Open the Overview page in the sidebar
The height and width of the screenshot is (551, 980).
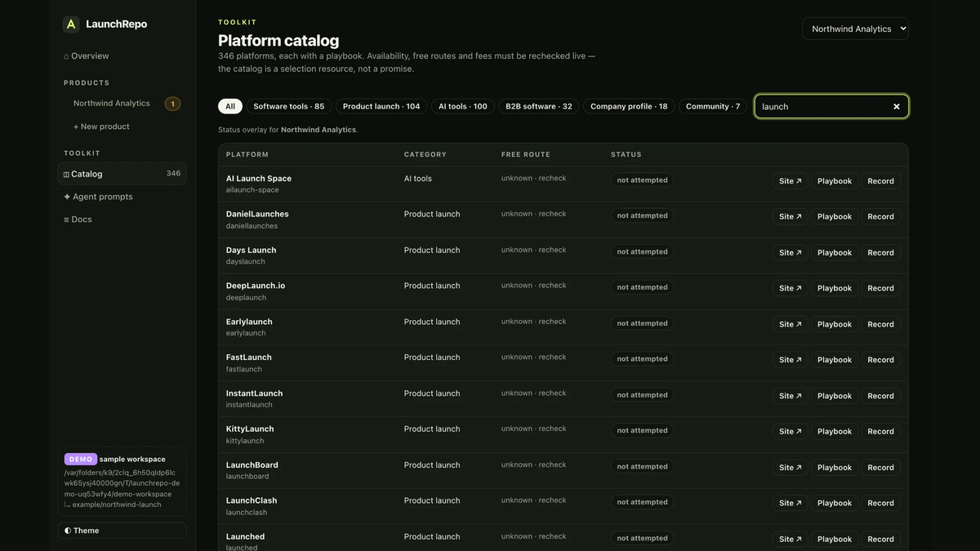pos(87,56)
